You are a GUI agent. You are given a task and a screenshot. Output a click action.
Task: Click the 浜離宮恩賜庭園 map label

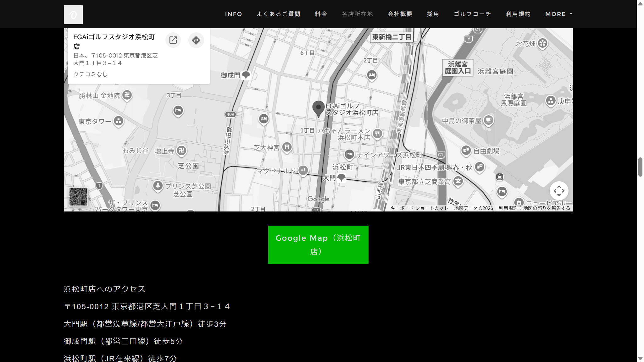pos(514,100)
